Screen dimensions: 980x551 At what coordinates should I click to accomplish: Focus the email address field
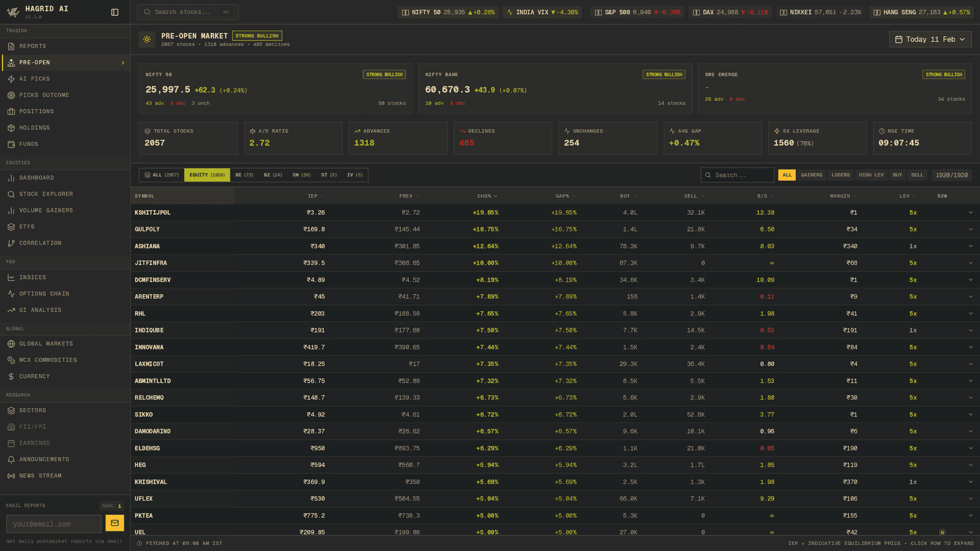point(54,524)
